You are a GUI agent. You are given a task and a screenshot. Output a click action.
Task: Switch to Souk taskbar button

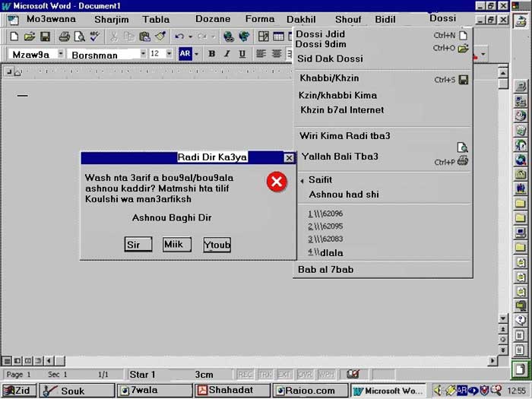click(77, 391)
